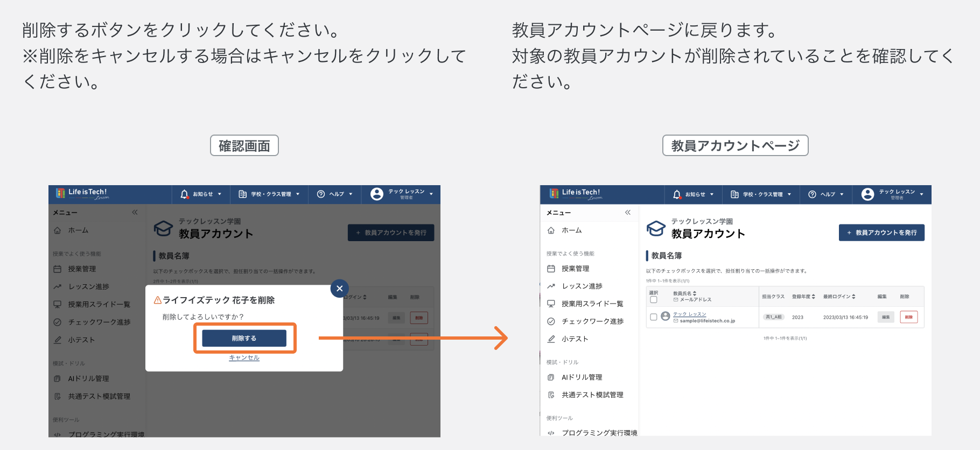
Task: Click the 2023 registration year cell
Action: (797, 318)
